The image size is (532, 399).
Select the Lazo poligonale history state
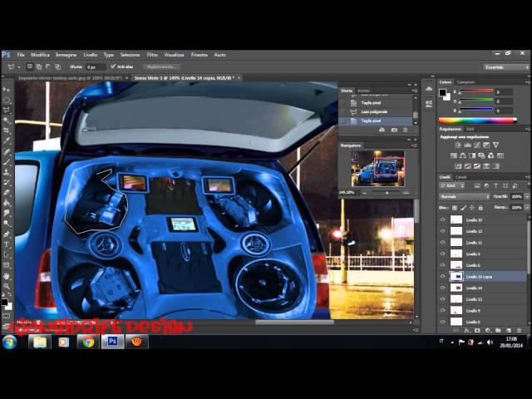(374, 111)
